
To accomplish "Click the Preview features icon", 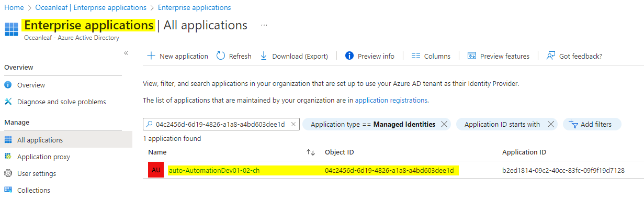I will click(x=472, y=56).
